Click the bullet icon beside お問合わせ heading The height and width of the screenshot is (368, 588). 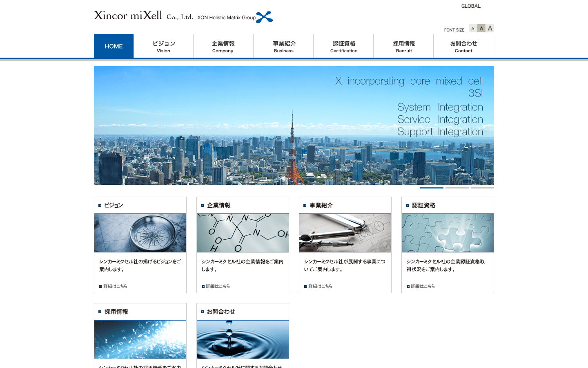pos(202,312)
